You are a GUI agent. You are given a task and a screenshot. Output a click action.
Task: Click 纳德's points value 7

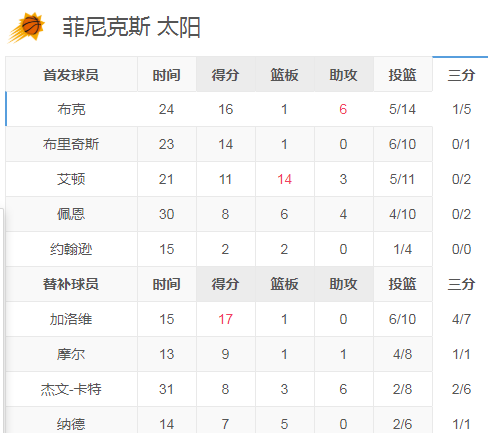point(225,424)
